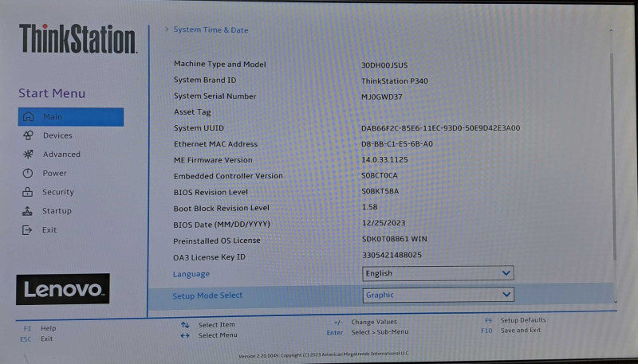Viewport: 638px width, 364px height.
Task: Open the Security menu
Action: [x=58, y=192]
